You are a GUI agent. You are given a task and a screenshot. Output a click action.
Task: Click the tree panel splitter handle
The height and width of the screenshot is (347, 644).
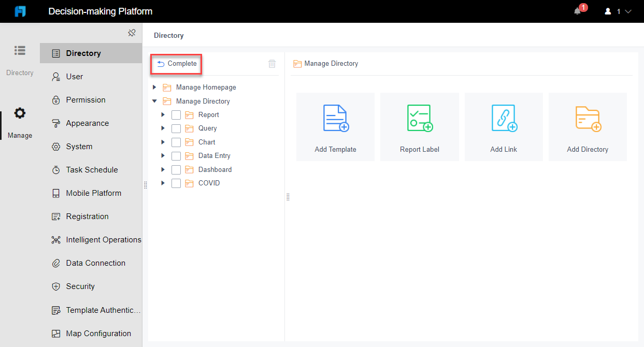288,197
